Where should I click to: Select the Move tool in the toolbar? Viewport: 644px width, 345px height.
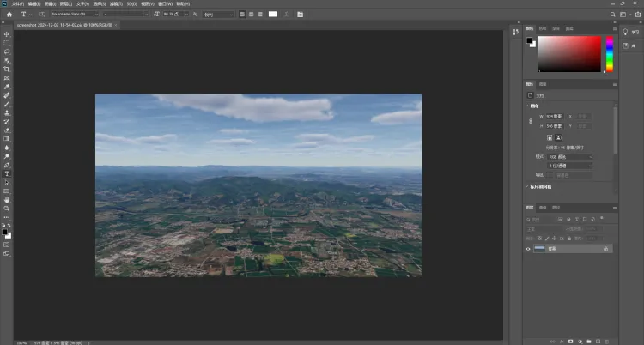7,33
